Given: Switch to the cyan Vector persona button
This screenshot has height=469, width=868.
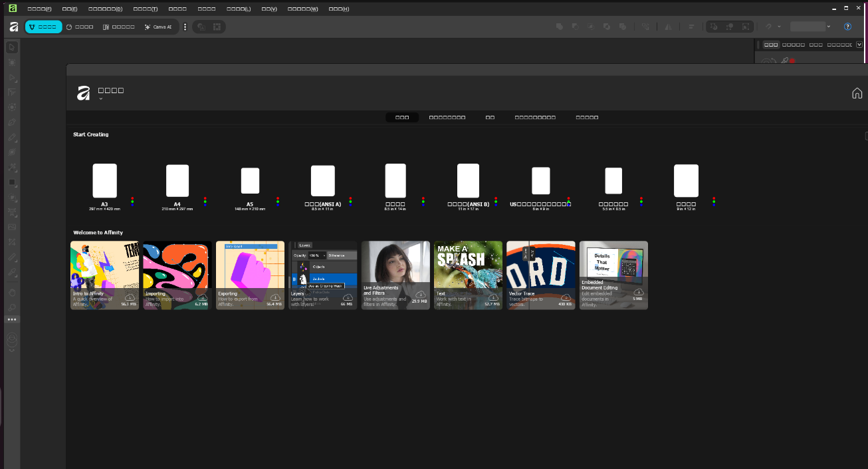Looking at the screenshot, I should (43, 27).
